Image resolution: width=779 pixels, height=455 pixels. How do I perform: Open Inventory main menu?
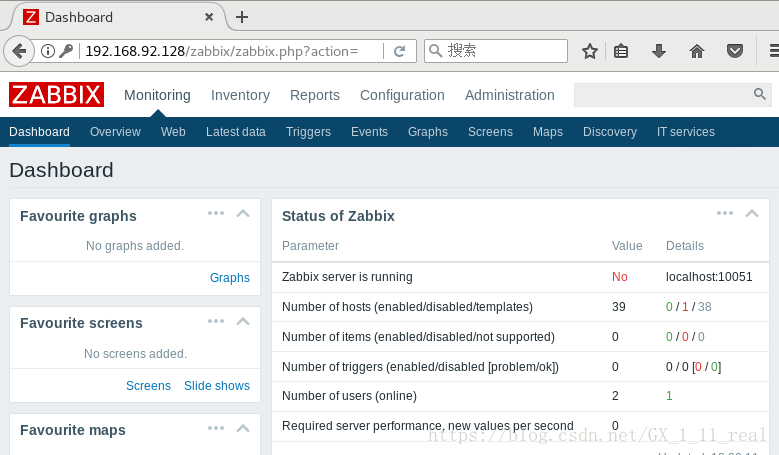coord(240,95)
